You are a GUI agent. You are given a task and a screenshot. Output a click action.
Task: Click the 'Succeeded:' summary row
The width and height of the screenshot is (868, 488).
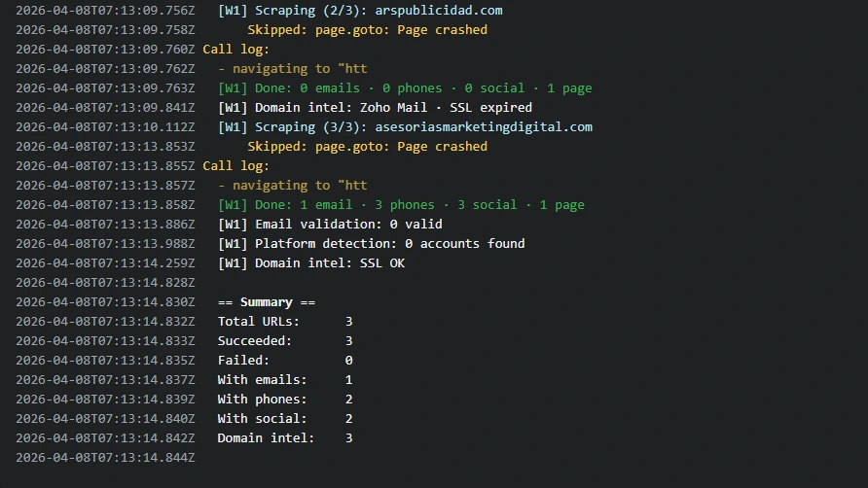tap(285, 341)
